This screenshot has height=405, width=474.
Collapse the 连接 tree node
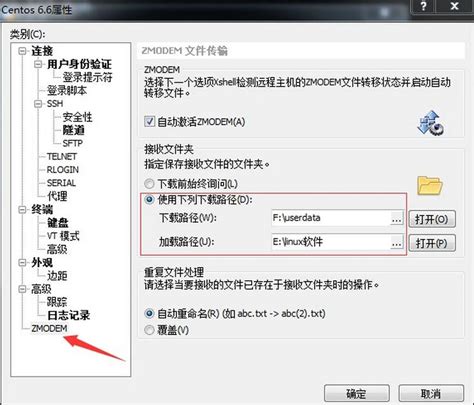22,51
